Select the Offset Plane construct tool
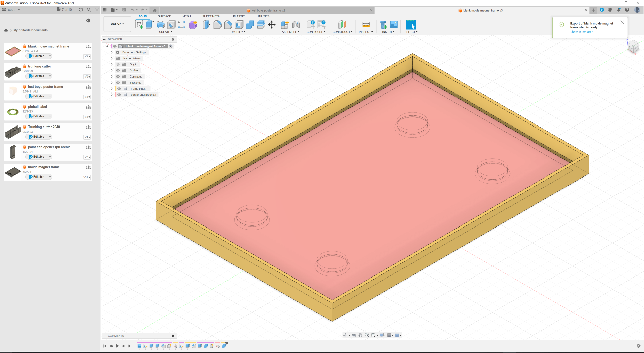Viewport: 644px width, 353px height. (342, 24)
